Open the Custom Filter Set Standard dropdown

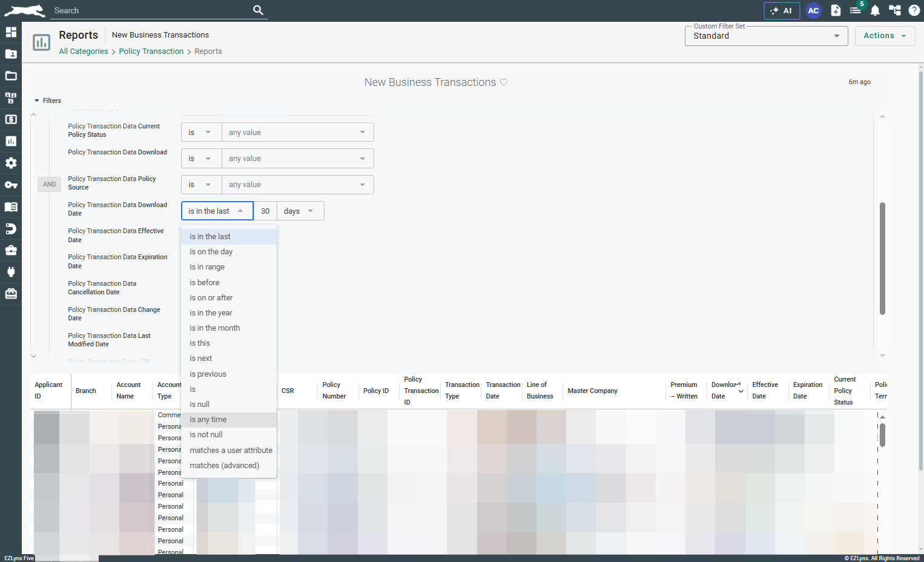(766, 36)
